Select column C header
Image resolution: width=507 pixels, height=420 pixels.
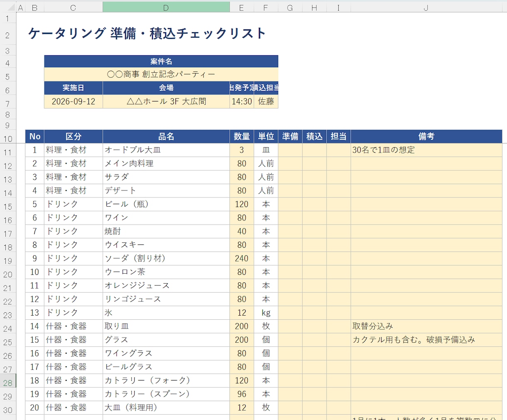[73, 7]
